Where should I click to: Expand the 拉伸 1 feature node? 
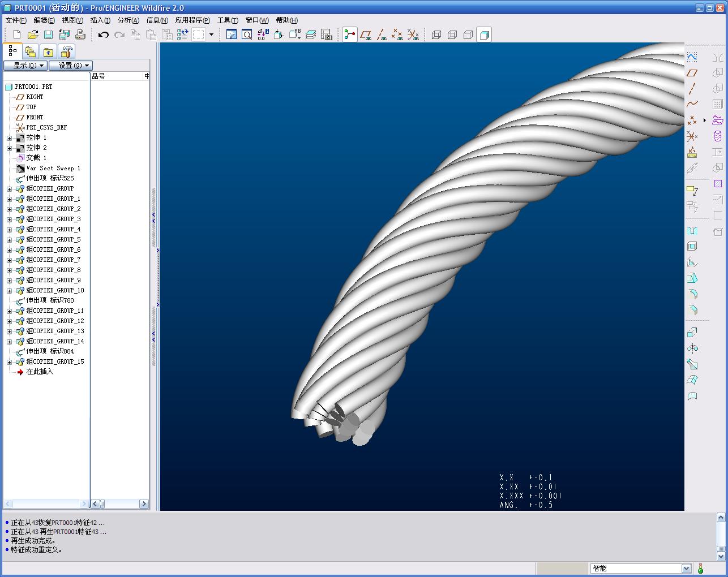9,138
